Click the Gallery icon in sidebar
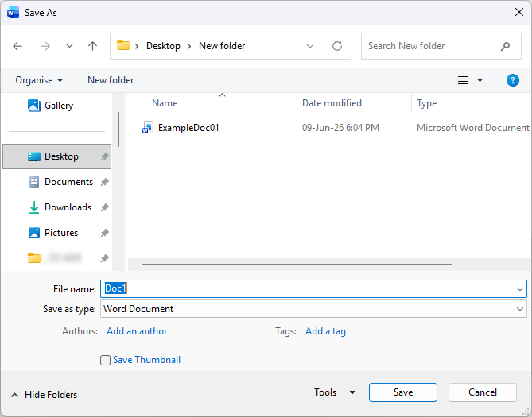This screenshot has width=532, height=417. [34, 106]
